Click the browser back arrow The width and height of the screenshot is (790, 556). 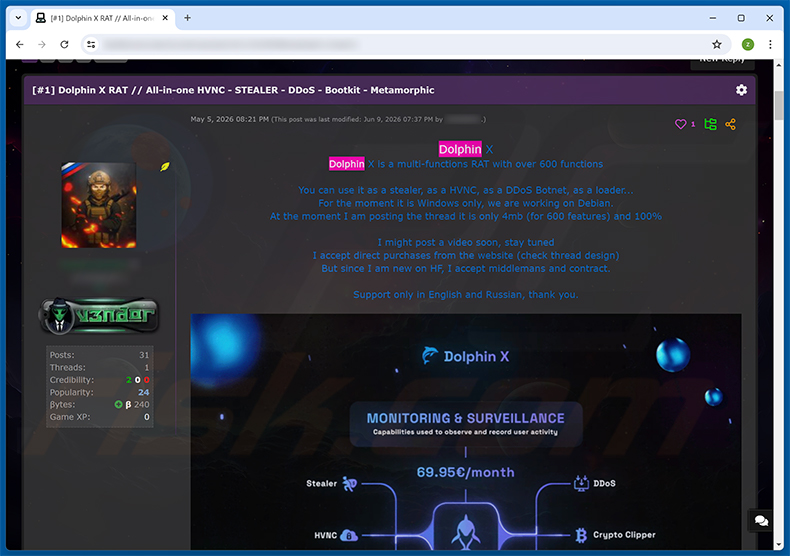[20, 44]
